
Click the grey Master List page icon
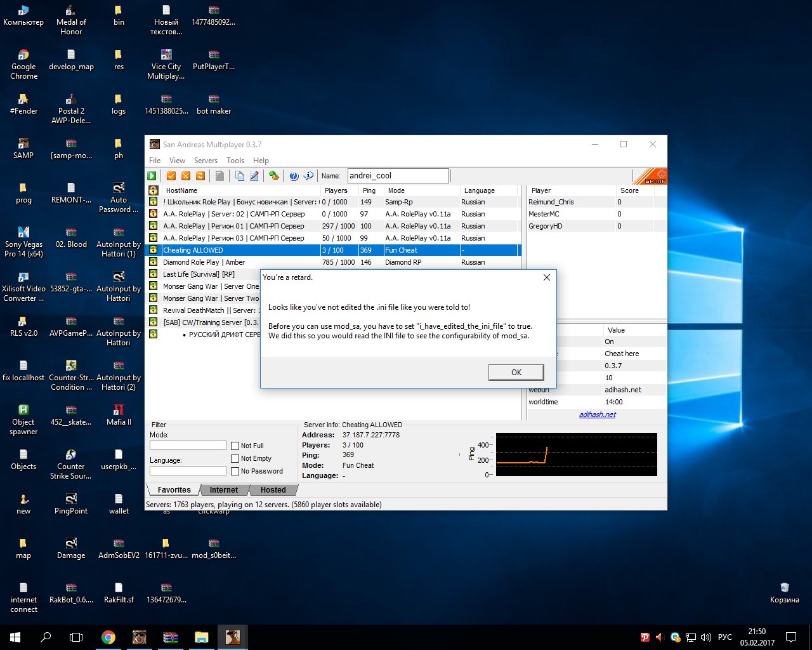pyautogui.click(x=219, y=176)
